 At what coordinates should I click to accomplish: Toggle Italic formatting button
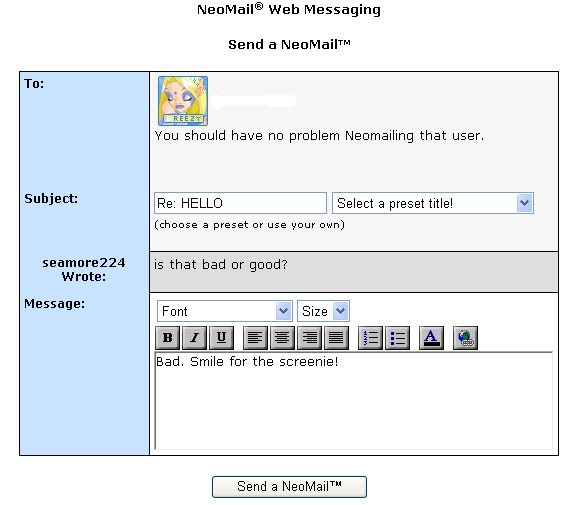(195, 338)
